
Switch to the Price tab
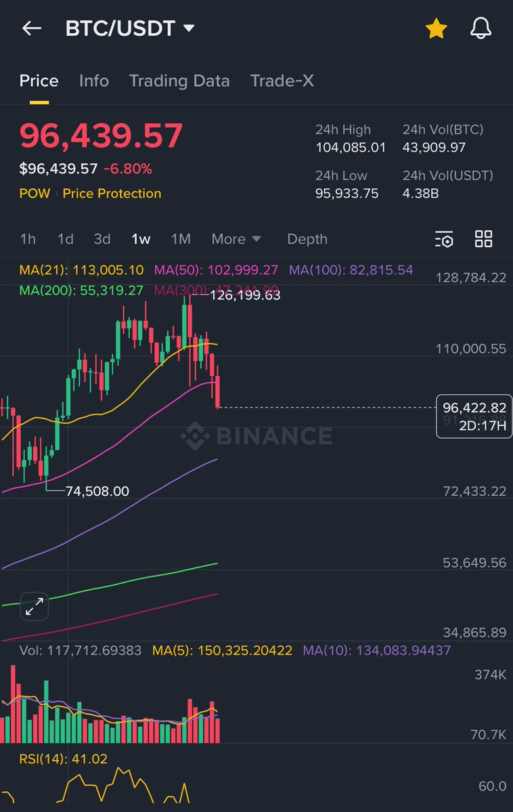coord(39,81)
